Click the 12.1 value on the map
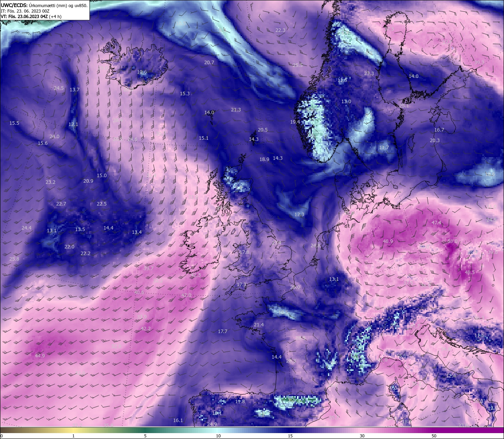Screen dimensions: 504x439 click(x=73, y=124)
